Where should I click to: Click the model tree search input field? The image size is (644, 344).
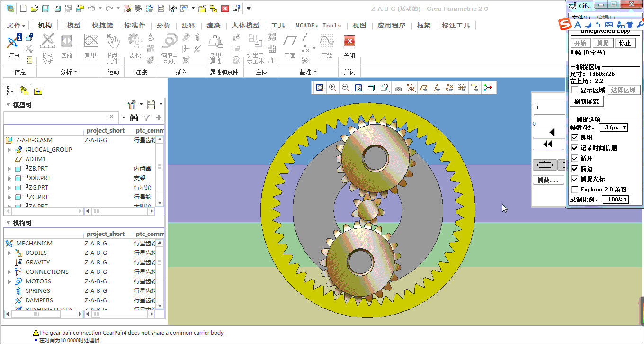(60, 117)
